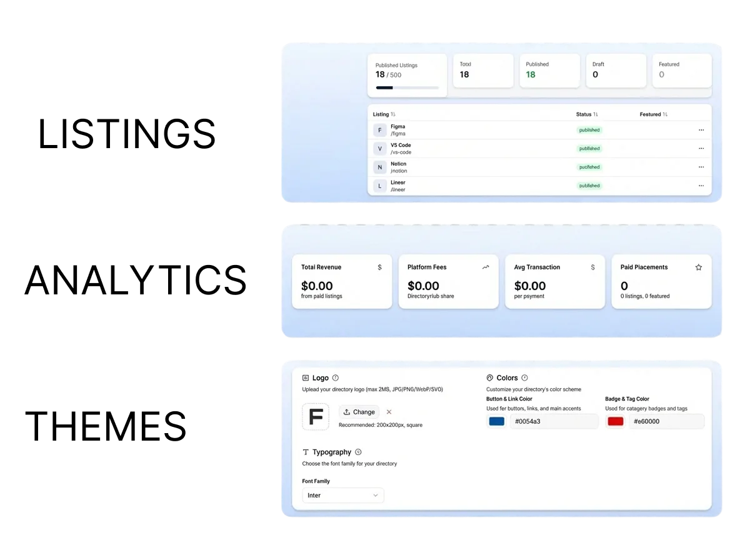Open the Linear row actions menu
Viewport: 750px width, 560px height.
701,186
